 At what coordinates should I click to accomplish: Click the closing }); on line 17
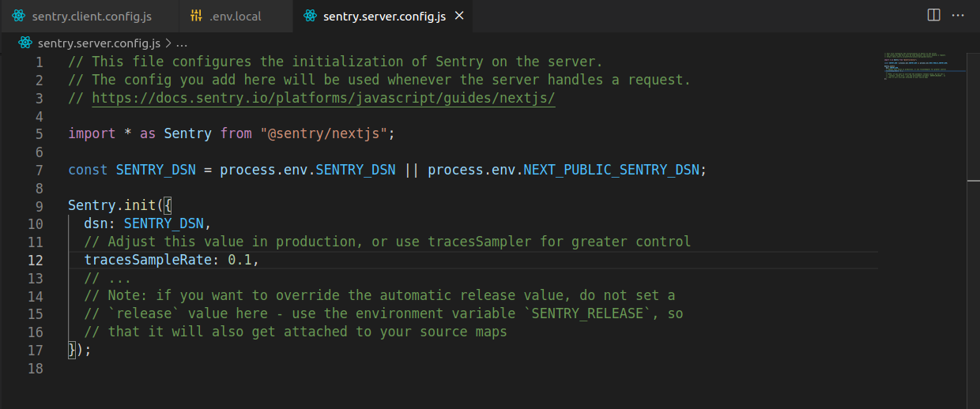[80, 350]
